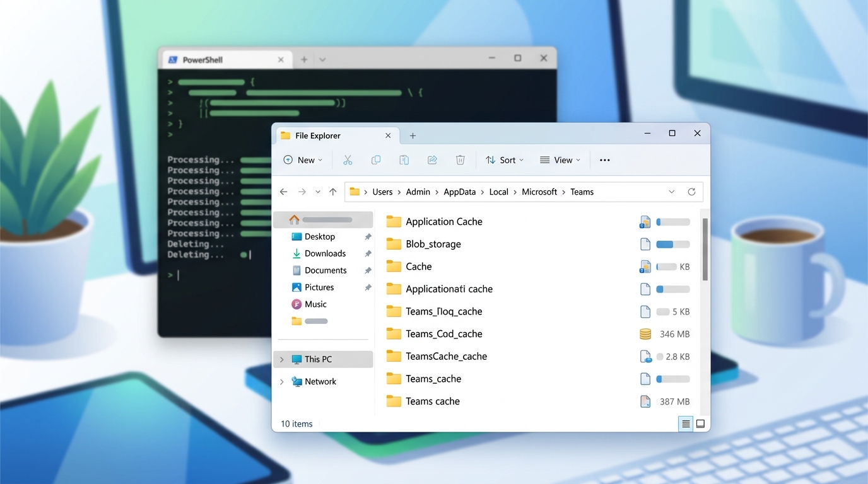This screenshot has height=484, width=868.
Task: Select Documents in navigation pane
Action: click(x=325, y=270)
